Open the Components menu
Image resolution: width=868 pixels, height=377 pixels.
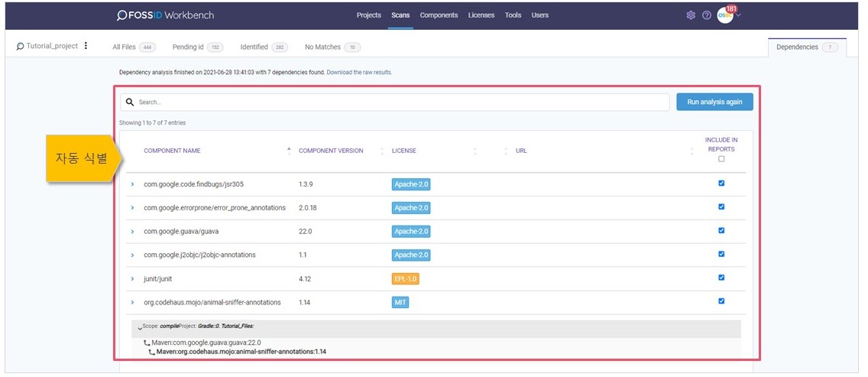click(439, 15)
